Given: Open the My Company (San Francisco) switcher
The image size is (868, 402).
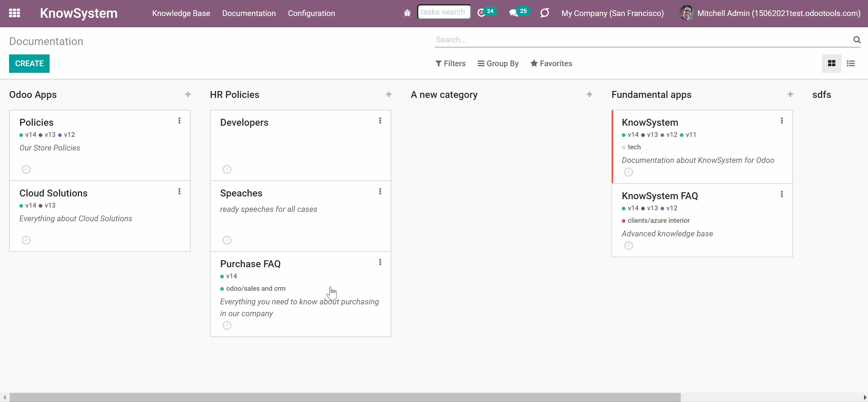Looking at the screenshot, I should pos(612,13).
